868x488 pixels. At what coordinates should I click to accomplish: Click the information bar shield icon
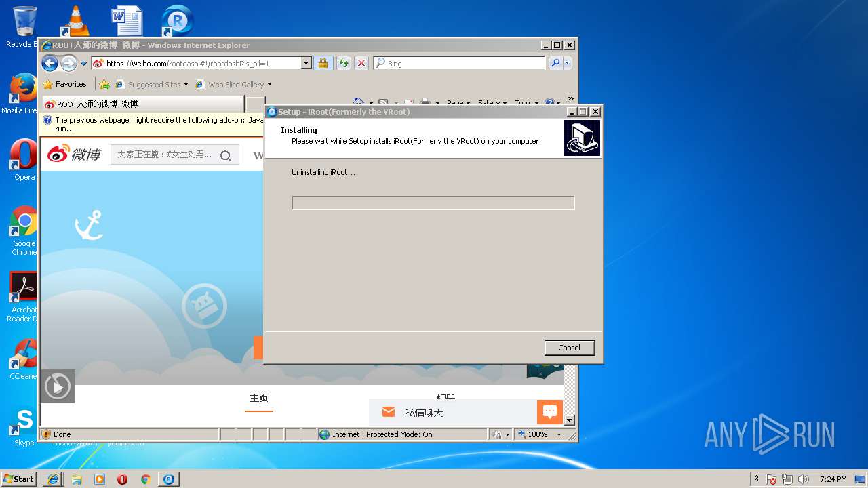(x=47, y=120)
